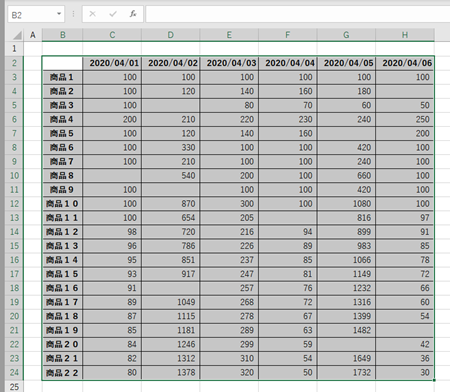Click cell with value 917

171,274
